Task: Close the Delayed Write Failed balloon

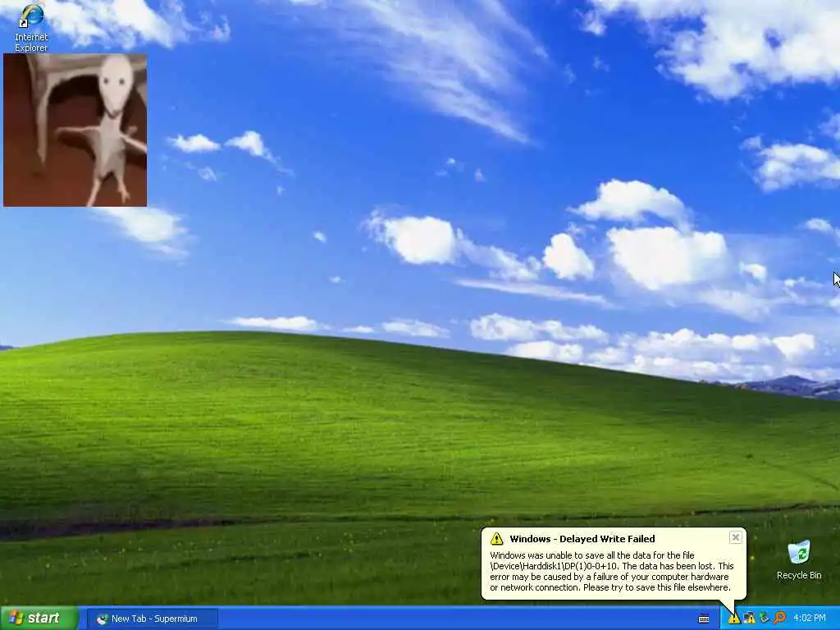Action: [x=736, y=537]
